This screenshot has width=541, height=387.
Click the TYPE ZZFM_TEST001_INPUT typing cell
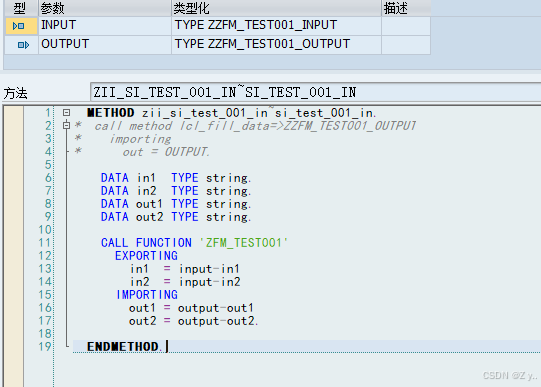point(276,26)
